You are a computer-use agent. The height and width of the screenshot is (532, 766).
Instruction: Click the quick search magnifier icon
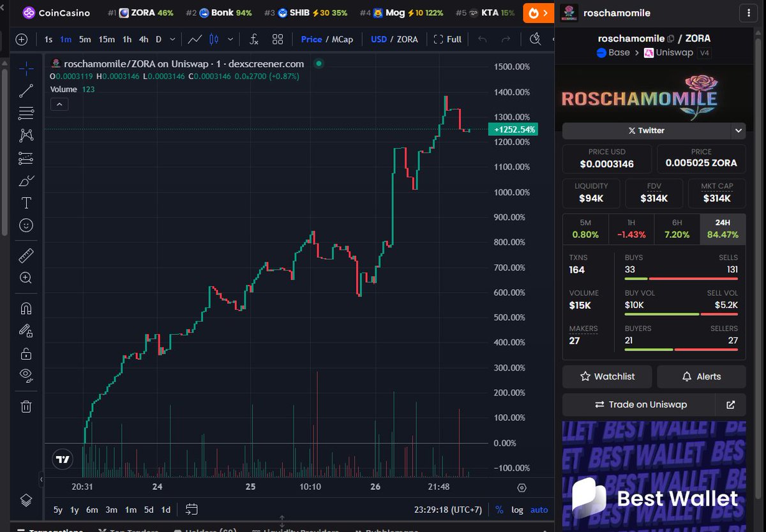(535, 40)
